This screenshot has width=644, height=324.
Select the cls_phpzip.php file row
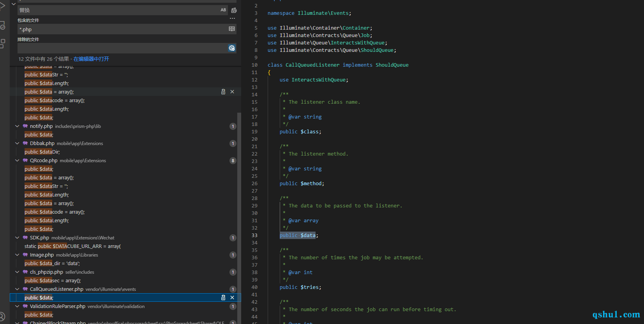(x=125, y=272)
